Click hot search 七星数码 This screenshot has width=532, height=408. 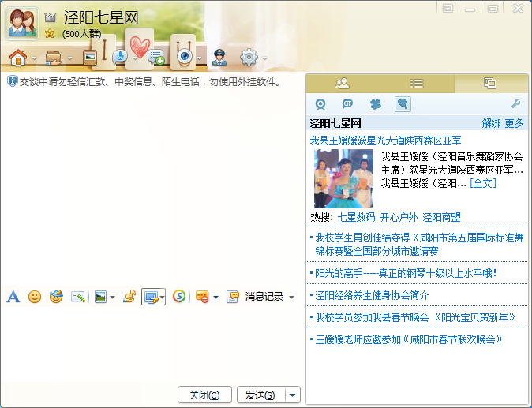pyautogui.click(x=356, y=217)
